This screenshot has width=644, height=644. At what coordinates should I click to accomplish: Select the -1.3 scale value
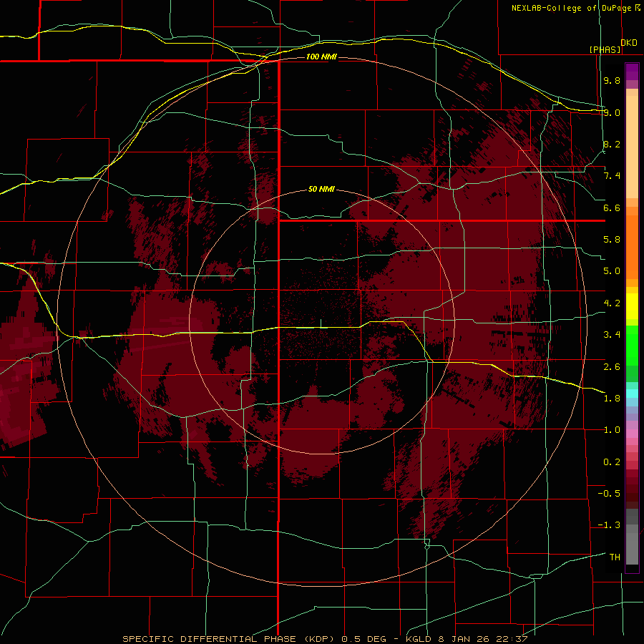[609, 525]
